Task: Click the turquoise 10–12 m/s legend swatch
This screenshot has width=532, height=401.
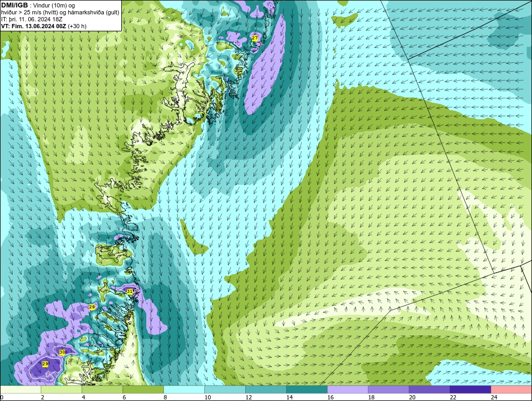Action: pyautogui.click(x=225, y=389)
